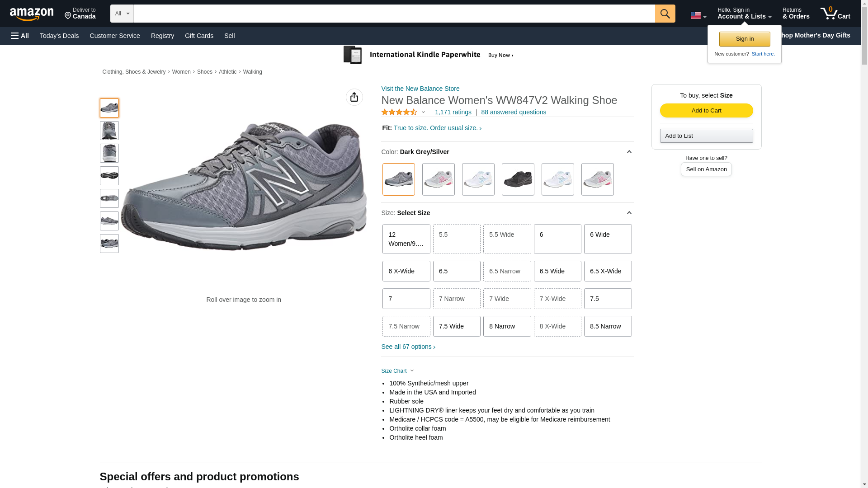Open the search category All dropdown
This screenshot has width=868, height=488.
pos(122,14)
